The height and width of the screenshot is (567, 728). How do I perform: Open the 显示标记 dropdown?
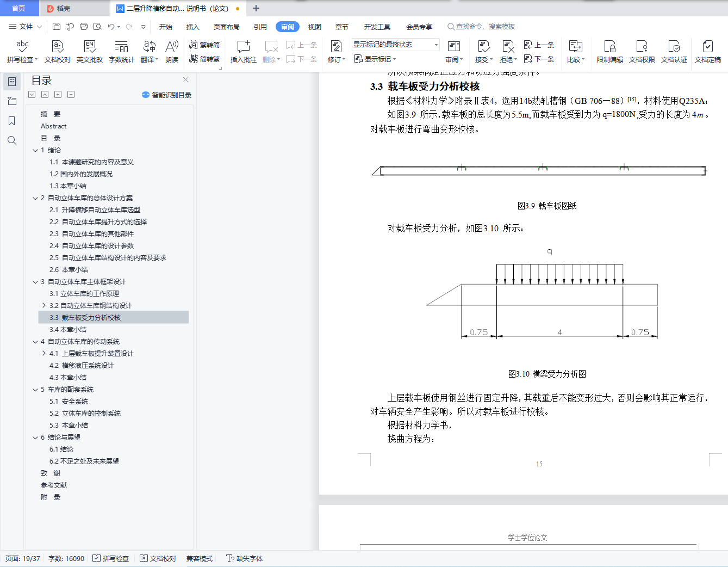[375, 59]
